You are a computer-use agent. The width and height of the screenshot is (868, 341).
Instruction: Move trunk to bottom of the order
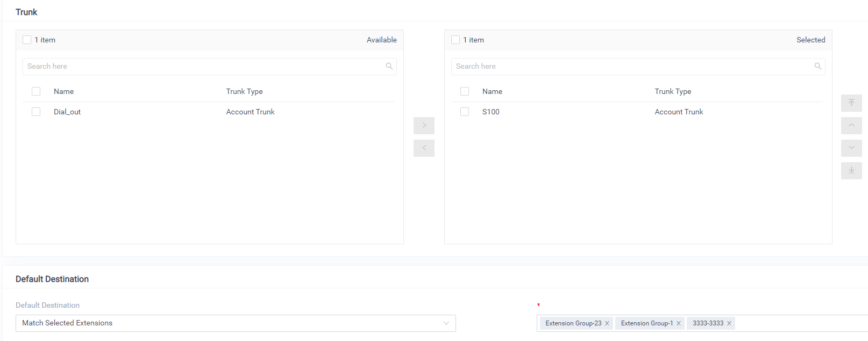pyautogui.click(x=851, y=171)
